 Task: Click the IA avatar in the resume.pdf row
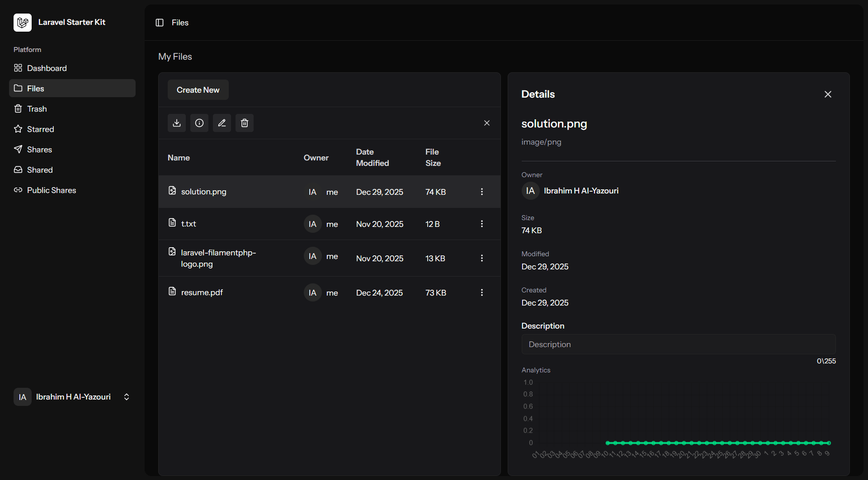[312, 292]
